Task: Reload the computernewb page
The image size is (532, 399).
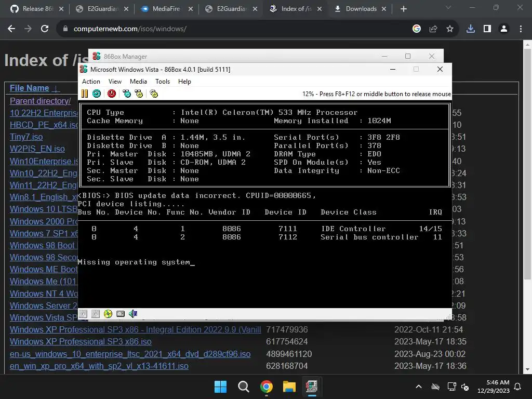Action: [x=45, y=29]
